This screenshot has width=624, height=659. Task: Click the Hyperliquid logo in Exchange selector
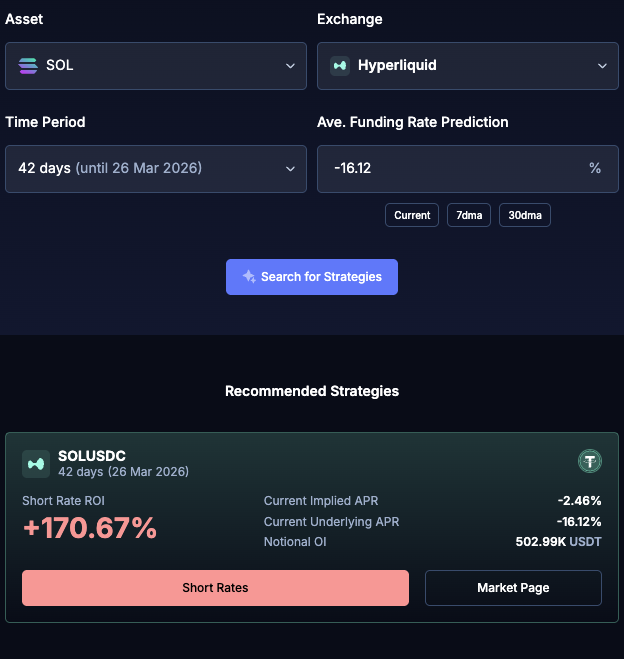point(340,66)
